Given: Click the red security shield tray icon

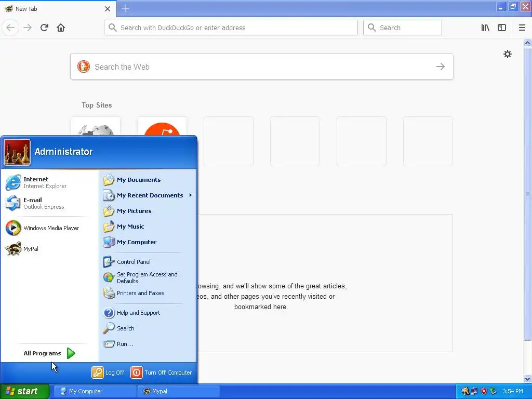Looking at the screenshot, I should coord(484,391).
